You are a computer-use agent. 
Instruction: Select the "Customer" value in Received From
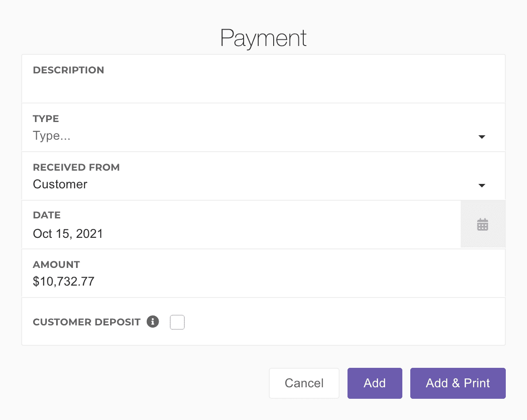(x=60, y=184)
